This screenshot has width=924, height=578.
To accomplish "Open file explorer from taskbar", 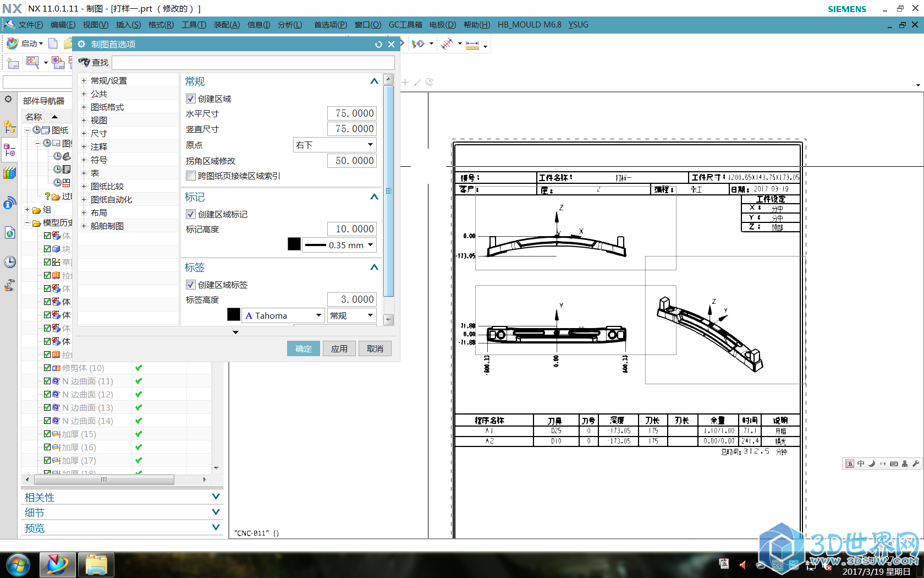I will click(96, 565).
